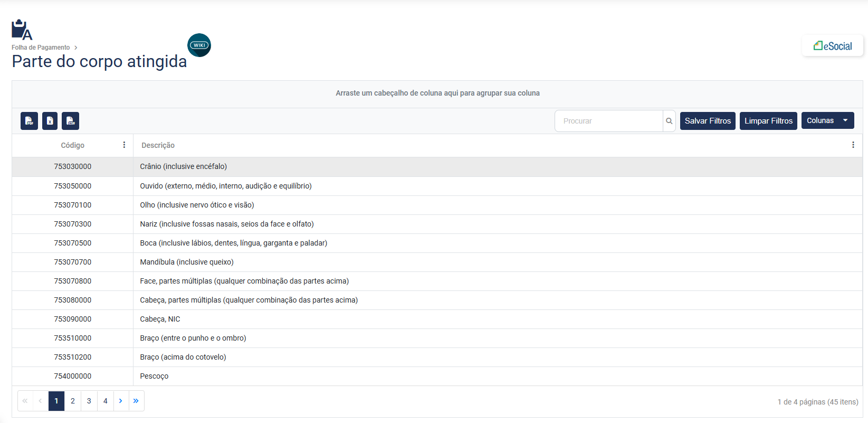Export the table as PDF

tap(29, 121)
